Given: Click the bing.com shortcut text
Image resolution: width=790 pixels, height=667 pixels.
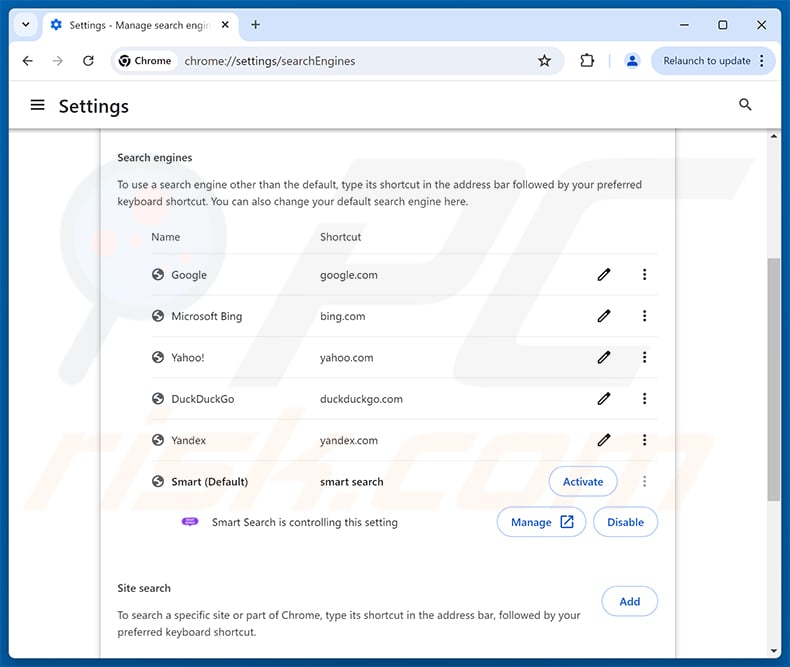Looking at the screenshot, I should point(343,316).
